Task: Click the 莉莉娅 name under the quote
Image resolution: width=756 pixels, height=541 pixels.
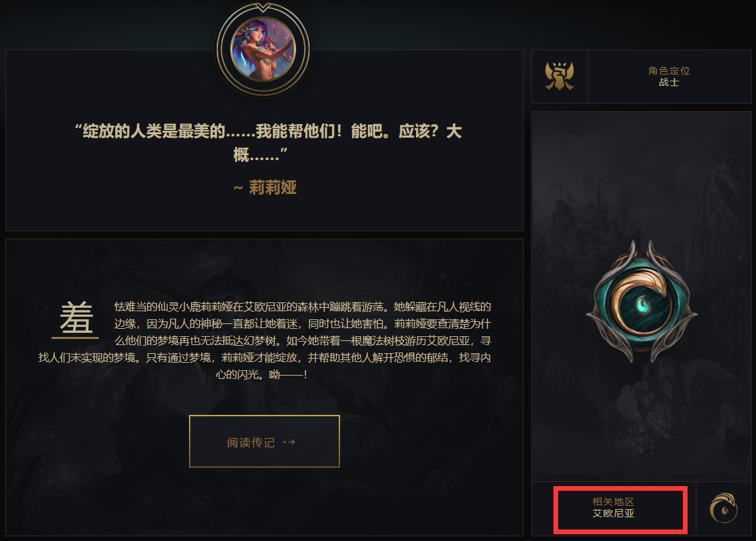Action: point(273,187)
